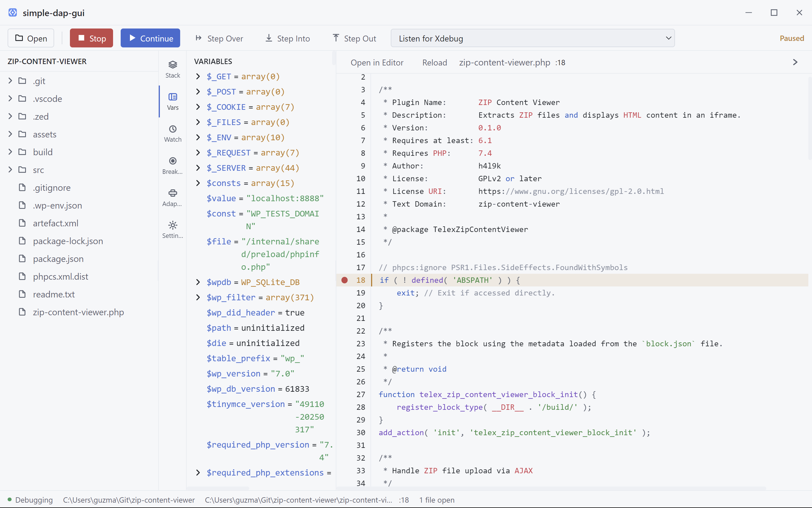
Task: Expand the $_REQUEST variable
Action: coord(198,153)
